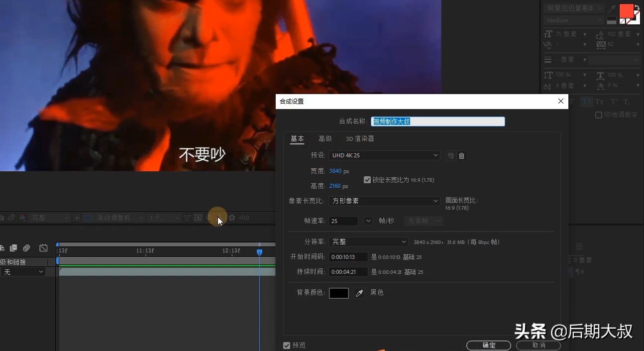This screenshot has width=644, height=351.
Task: Click the subscript icon in Character panel
Action: tap(625, 101)
